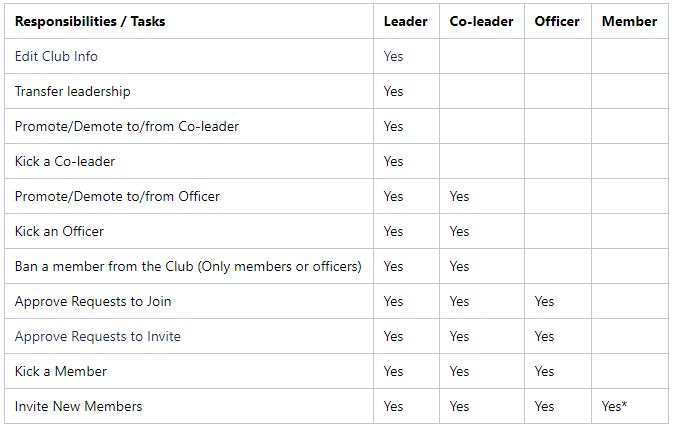Image resolution: width=673 pixels, height=432 pixels.
Task: Open the Edit Club Info link
Action: coord(56,56)
